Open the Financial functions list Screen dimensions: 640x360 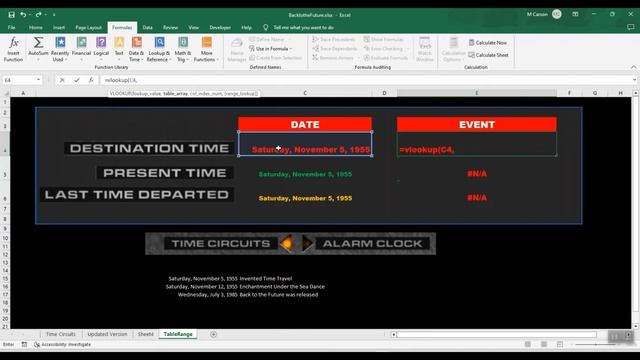[81, 49]
